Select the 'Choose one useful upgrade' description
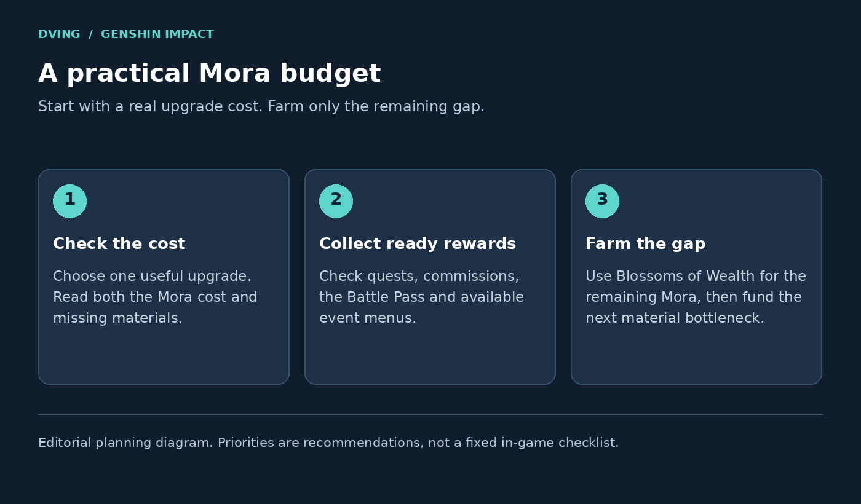 tap(155, 297)
